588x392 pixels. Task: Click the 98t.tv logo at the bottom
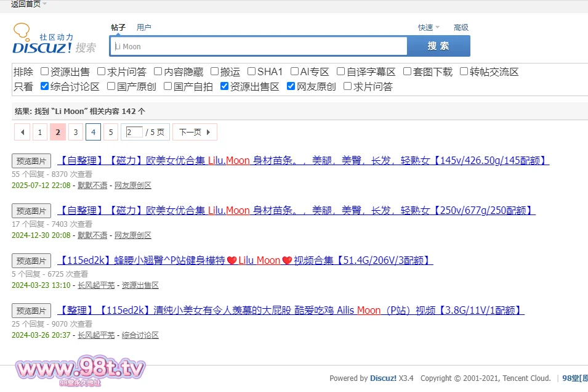(x=81, y=370)
